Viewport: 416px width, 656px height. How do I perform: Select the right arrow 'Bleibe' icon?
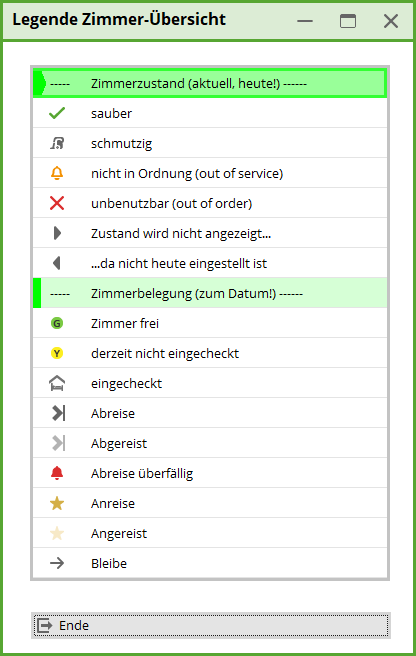(57, 563)
